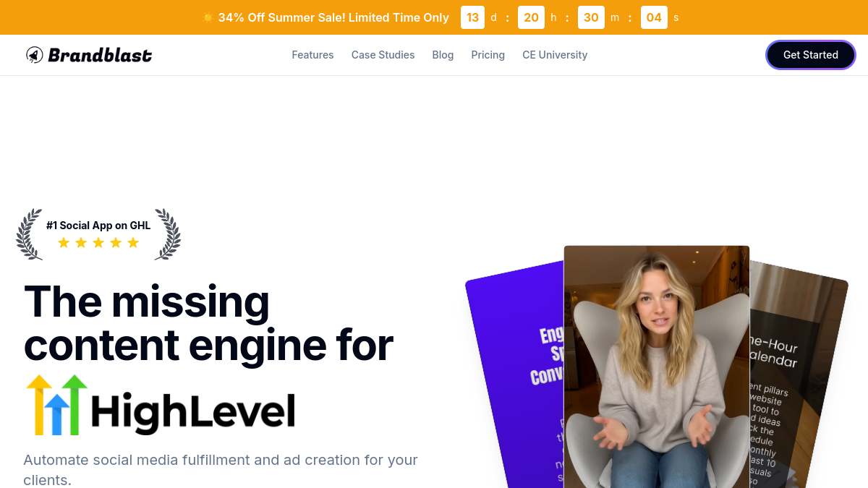Click the countdown seconds box showing 04

click(x=654, y=17)
